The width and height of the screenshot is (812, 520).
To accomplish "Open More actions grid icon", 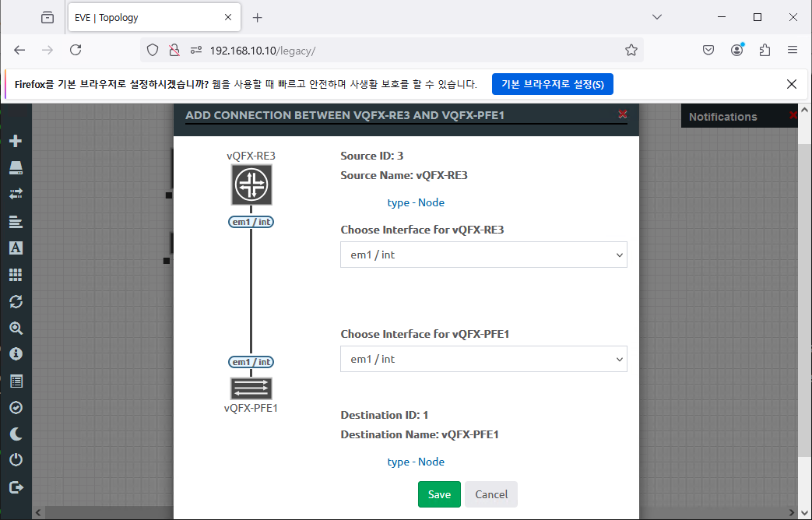I will (x=16, y=275).
